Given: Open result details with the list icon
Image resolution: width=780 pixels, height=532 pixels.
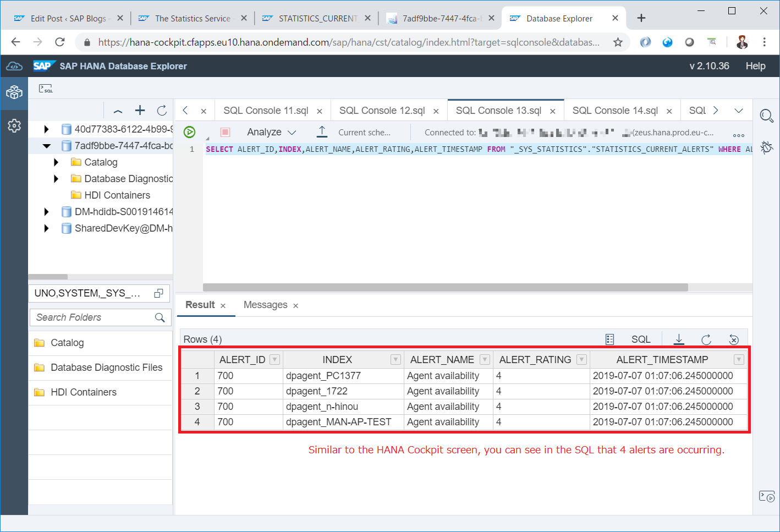Looking at the screenshot, I should tap(609, 339).
